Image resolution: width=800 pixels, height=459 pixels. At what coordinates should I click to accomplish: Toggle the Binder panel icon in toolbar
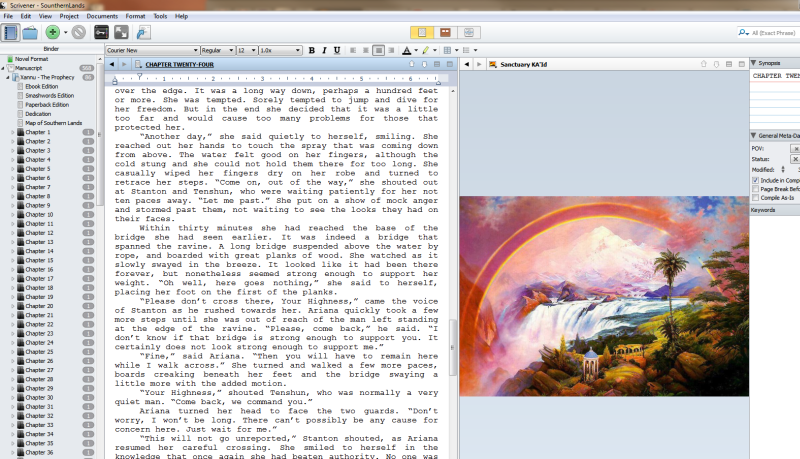pos(10,33)
